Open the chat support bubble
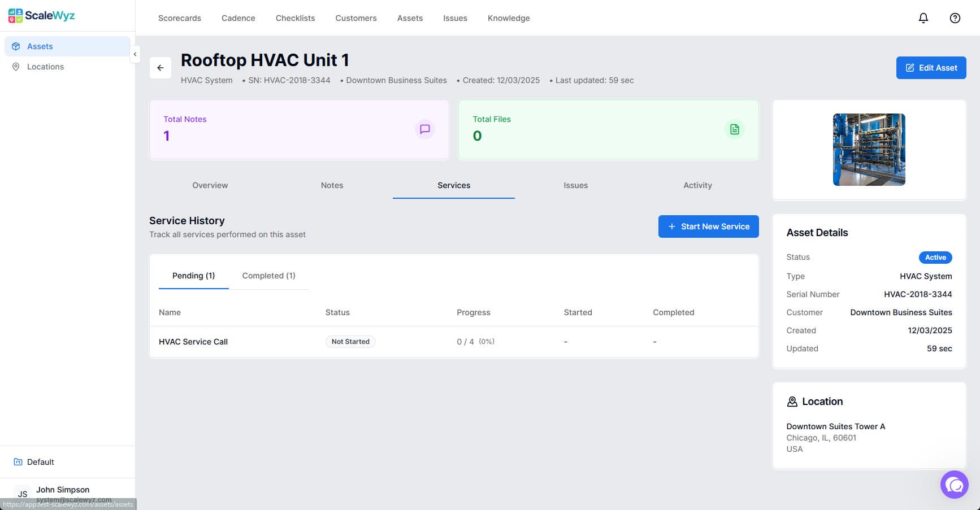Viewport: 980px width, 510px height. pyautogui.click(x=954, y=485)
